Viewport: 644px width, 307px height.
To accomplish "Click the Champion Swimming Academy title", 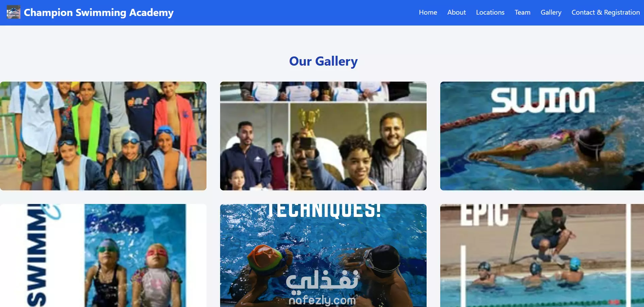I will (99, 13).
